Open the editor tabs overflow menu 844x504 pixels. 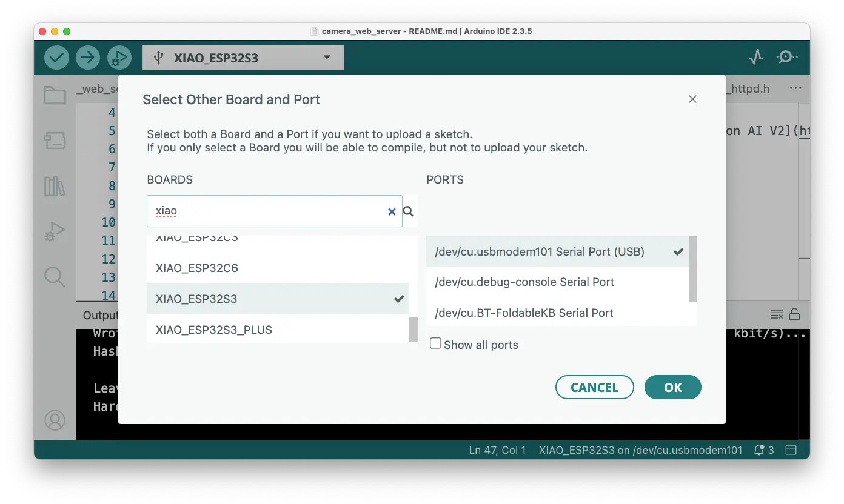pos(795,88)
